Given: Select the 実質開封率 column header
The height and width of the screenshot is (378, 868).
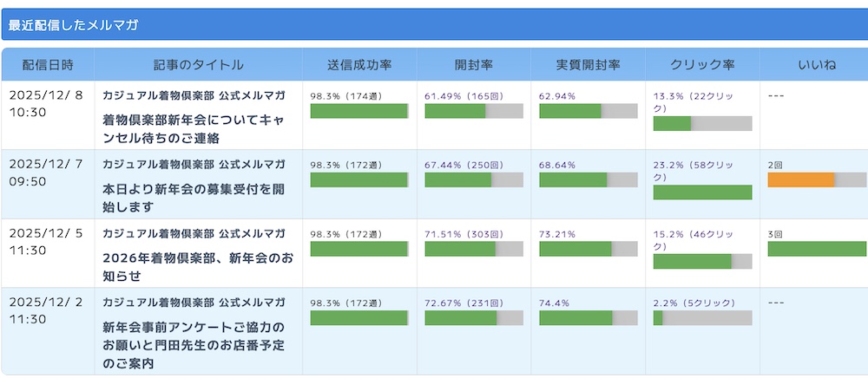Looking at the screenshot, I should 589,65.
